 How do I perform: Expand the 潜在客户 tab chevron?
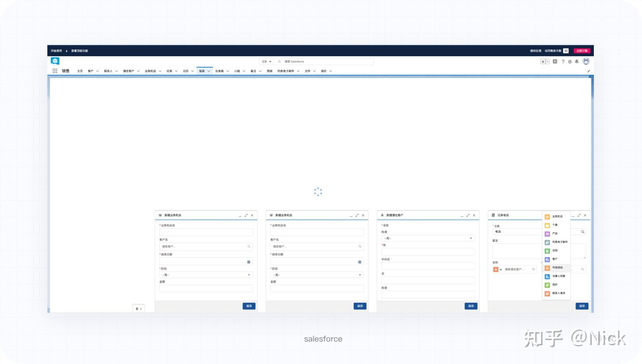pyautogui.click(x=138, y=71)
